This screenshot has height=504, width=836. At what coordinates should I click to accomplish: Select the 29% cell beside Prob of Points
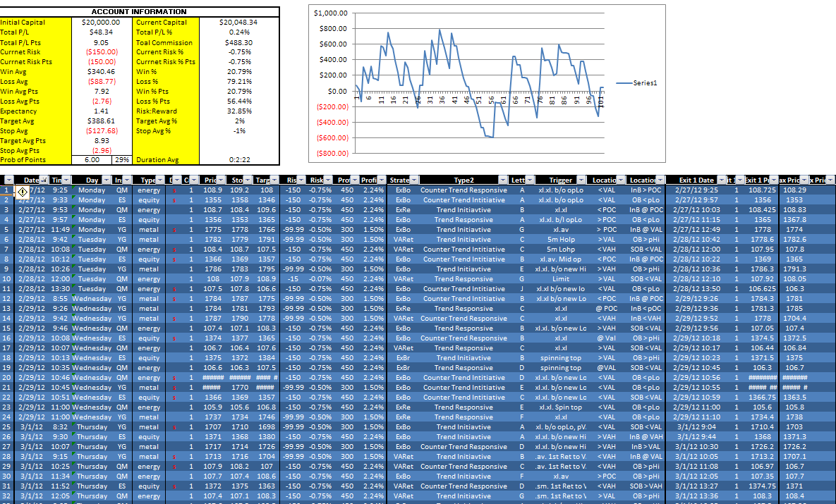(x=122, y=160)
